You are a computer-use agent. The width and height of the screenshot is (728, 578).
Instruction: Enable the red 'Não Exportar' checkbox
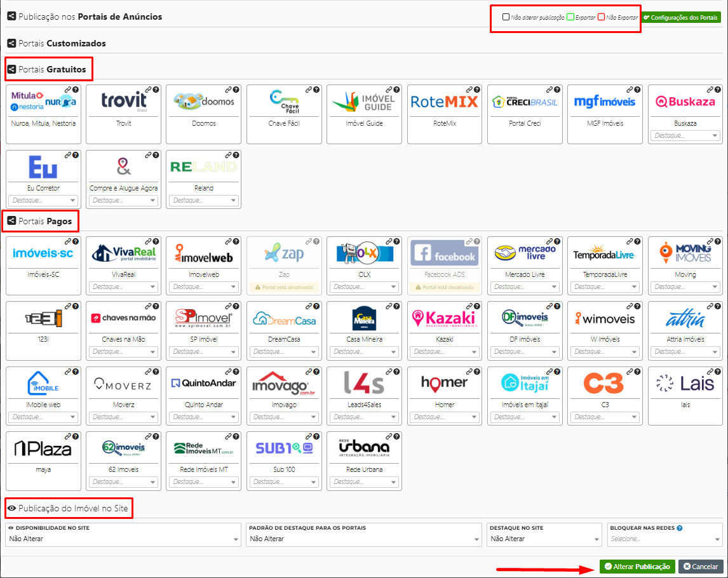[x=601, y=17]
